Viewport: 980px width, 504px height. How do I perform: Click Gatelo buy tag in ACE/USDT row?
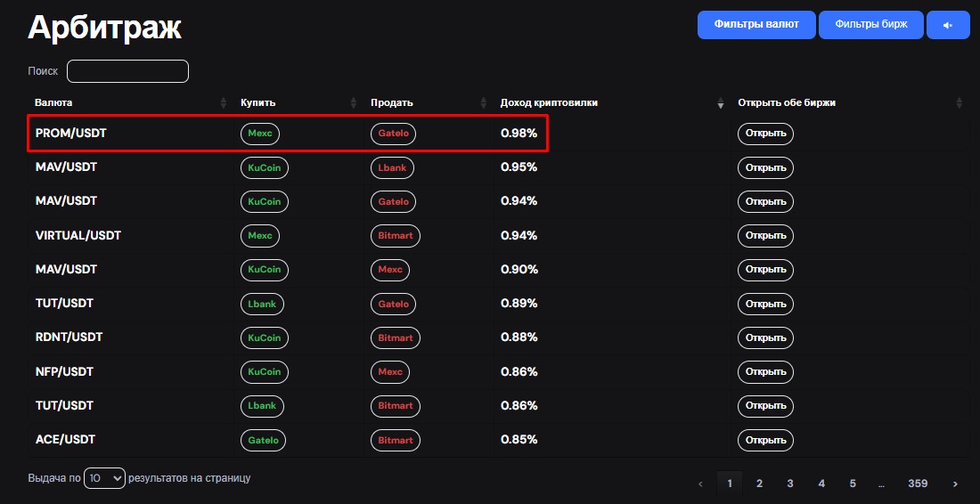coord(263,440)
